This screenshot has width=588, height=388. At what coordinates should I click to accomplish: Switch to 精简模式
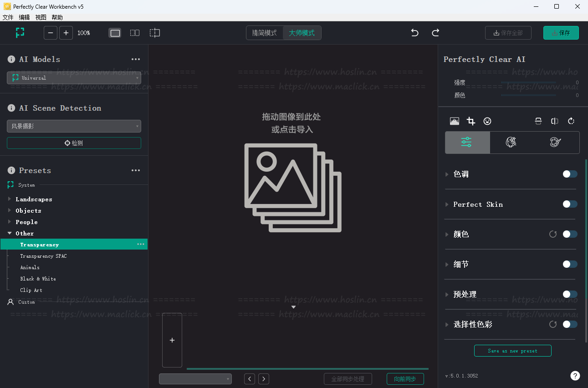[265, 33]
